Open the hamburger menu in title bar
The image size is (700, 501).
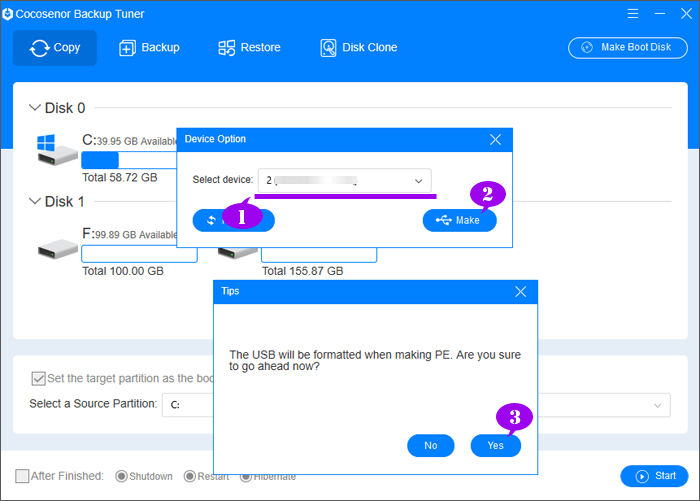point(633,14)
